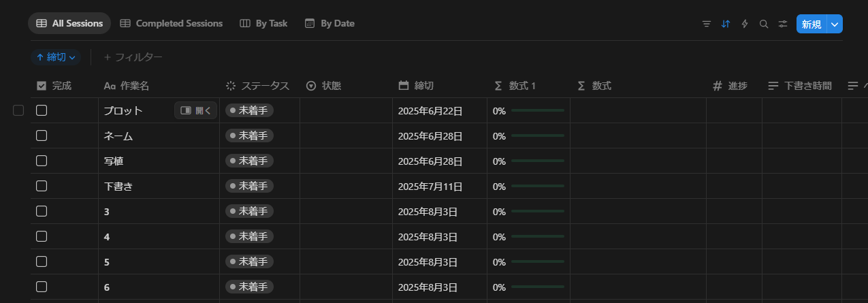Click the + フィルター add filter option

tap(133, 57)
